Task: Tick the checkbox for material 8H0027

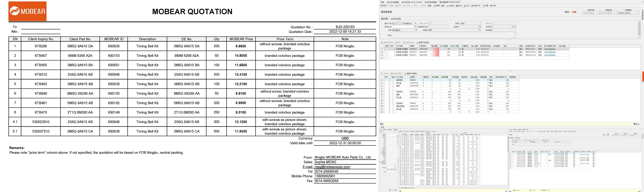Action: click(393, 80)
